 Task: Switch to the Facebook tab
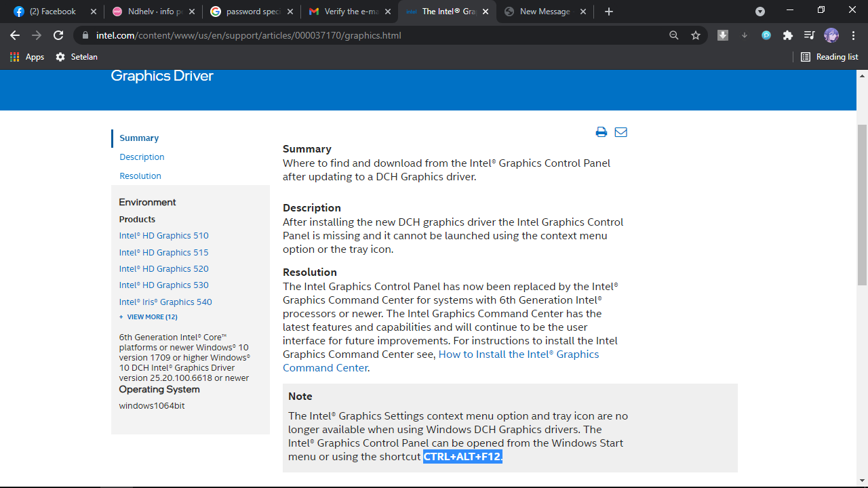pos(51,11)
